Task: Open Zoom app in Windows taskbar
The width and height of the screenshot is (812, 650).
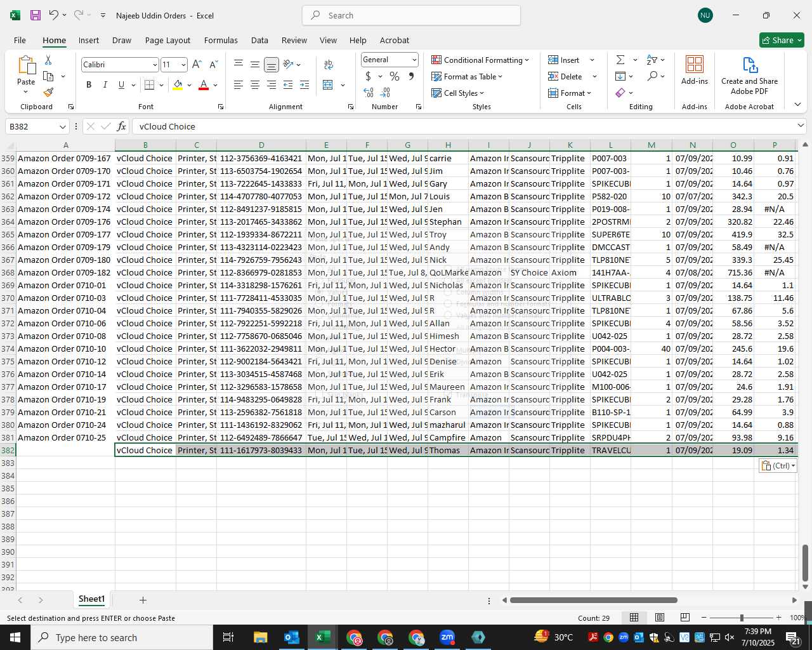Action: (x=447, y=637)
